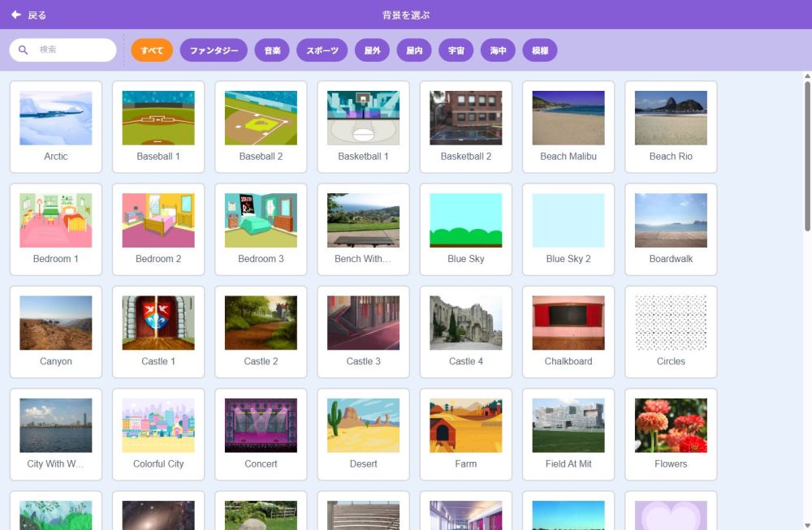
Task: Open the Flowers backdrop
Action: click(672, 434)
